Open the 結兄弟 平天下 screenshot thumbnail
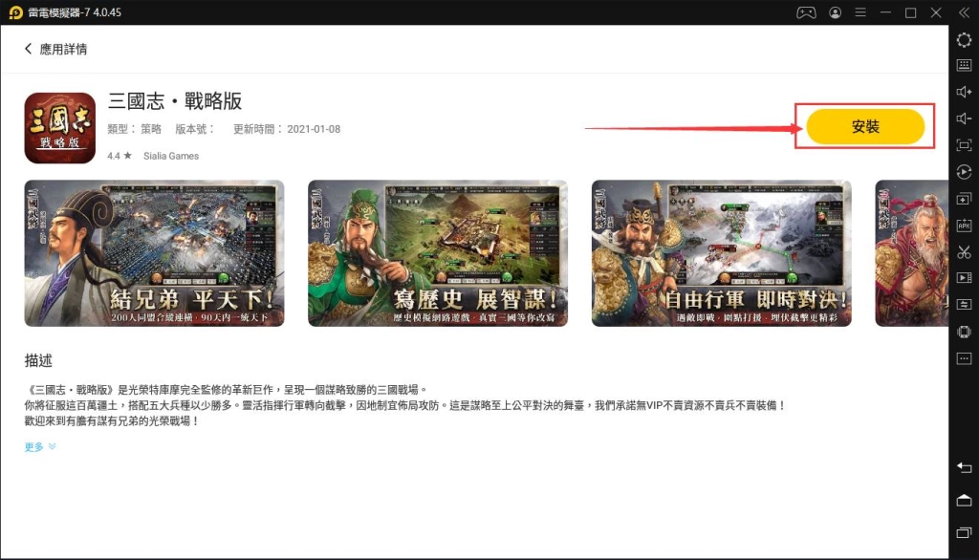979x560 pixels. click(x=154, y=253)
